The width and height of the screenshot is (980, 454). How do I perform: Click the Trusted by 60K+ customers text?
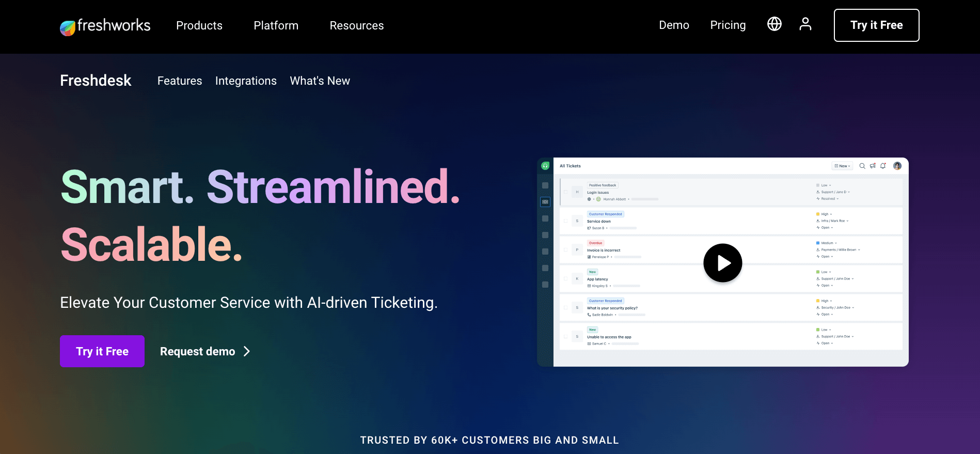(489, 440)
